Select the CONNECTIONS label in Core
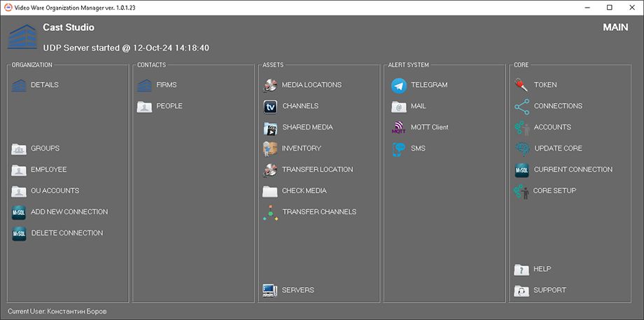Viewport: 644px width, 320px height. click(558, 106)
